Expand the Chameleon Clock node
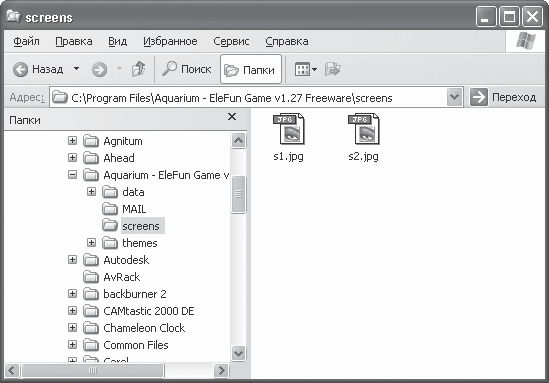Viewport: 549px width, 383px height. tap(72, 327)
